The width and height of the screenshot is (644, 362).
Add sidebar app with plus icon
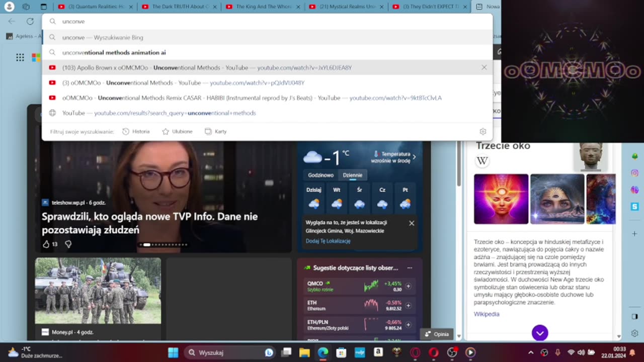635,234
